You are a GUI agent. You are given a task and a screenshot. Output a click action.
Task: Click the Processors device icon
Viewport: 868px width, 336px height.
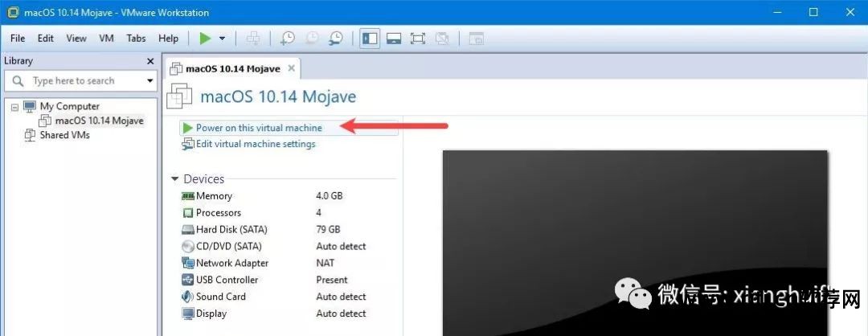click(x=188, y=213)
